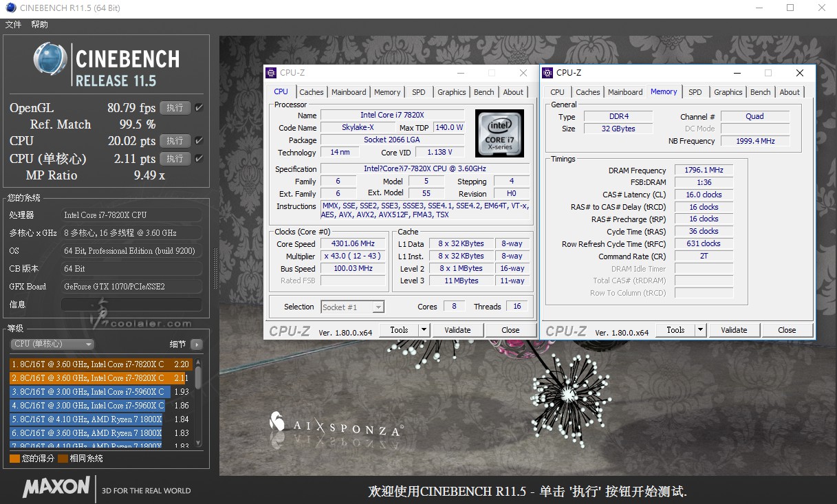Click the Cinebench title bar icon
The image size is (837, 504).
[10, 8]
